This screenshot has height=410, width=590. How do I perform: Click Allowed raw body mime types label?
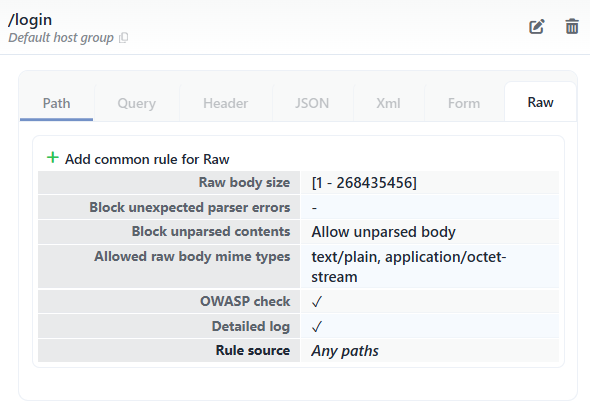point(192,257)
